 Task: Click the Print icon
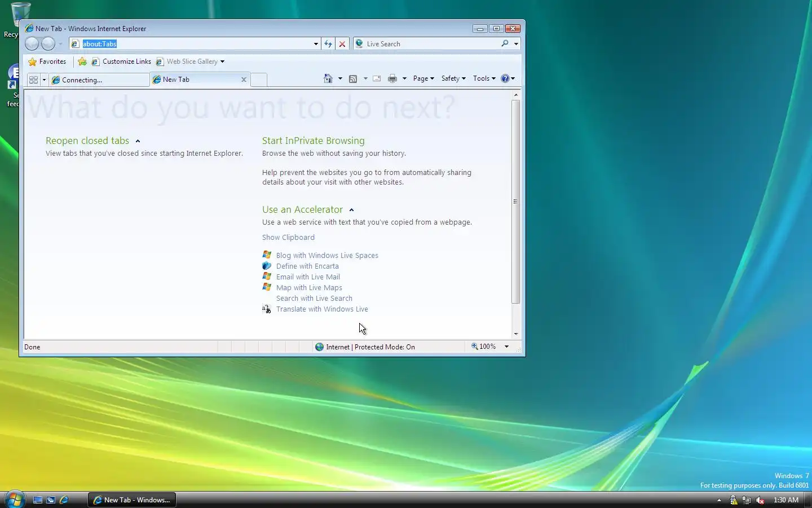tap(392, 78)
